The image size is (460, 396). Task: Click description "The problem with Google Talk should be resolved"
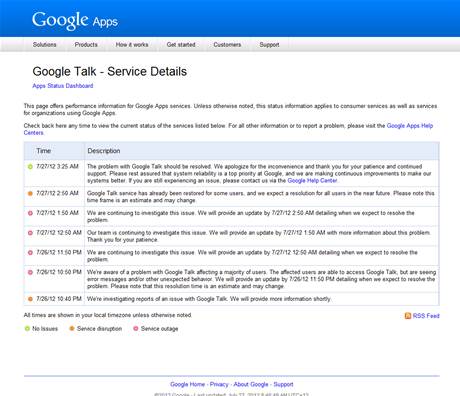pyautogui.click(x=259, y=173)
